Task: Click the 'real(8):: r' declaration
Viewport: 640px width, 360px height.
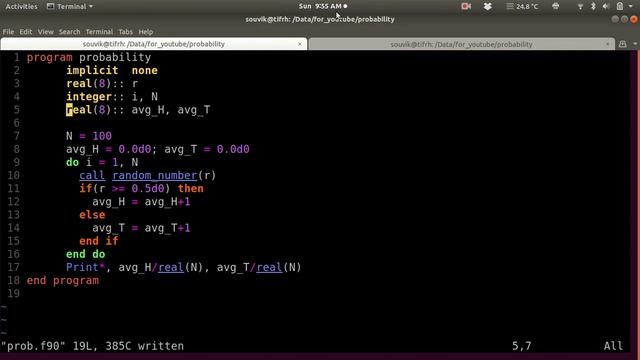Action: (102, 84)
